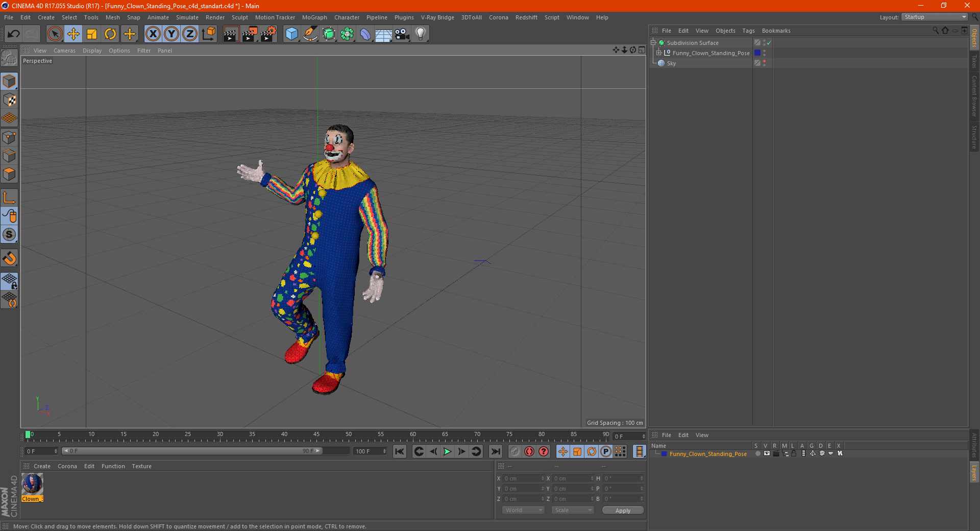
Task: Toggle the Y-axis lock
Action: point(171,34)
